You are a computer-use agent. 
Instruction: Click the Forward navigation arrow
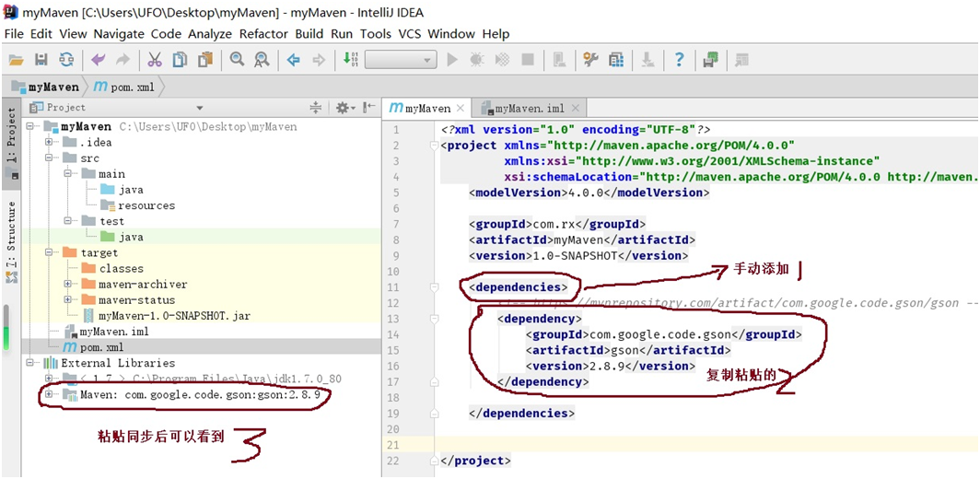pos(319,60)
